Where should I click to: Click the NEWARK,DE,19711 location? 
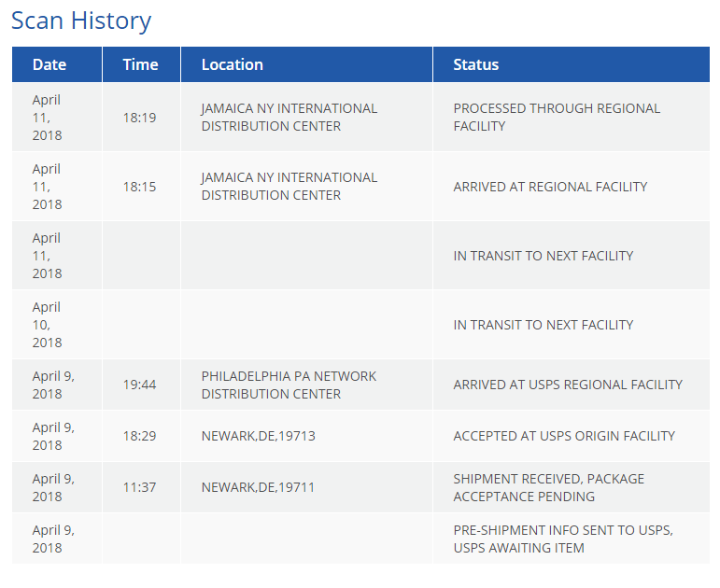258,487
